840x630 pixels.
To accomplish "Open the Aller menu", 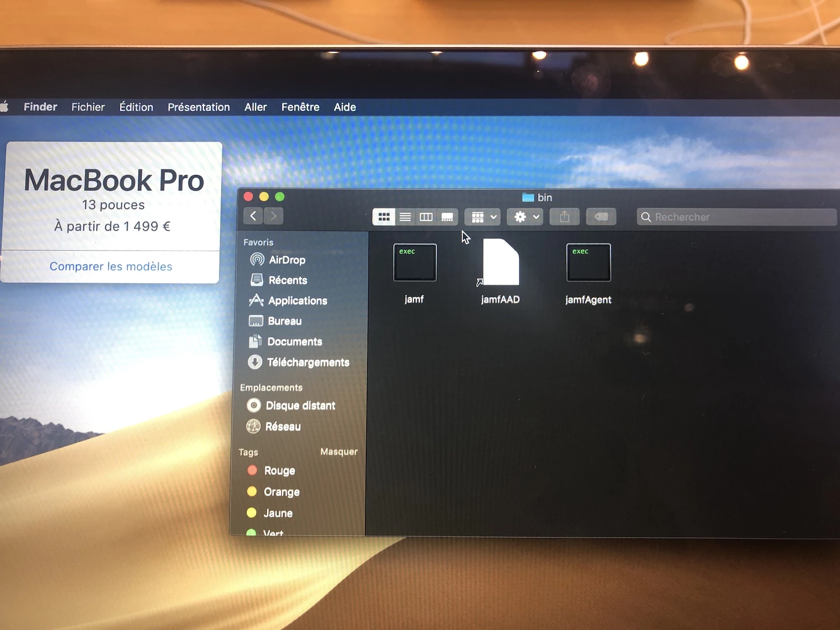I will point(255,107).
